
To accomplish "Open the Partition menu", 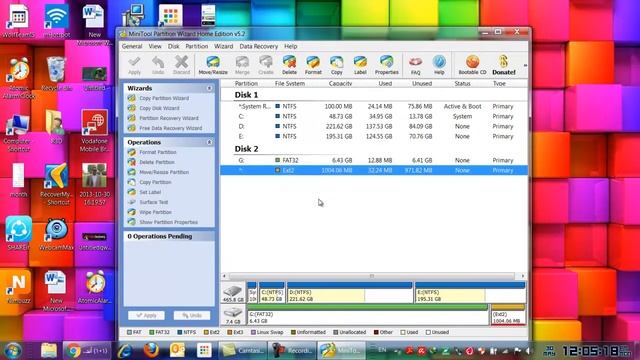I will tap(196, 47).
